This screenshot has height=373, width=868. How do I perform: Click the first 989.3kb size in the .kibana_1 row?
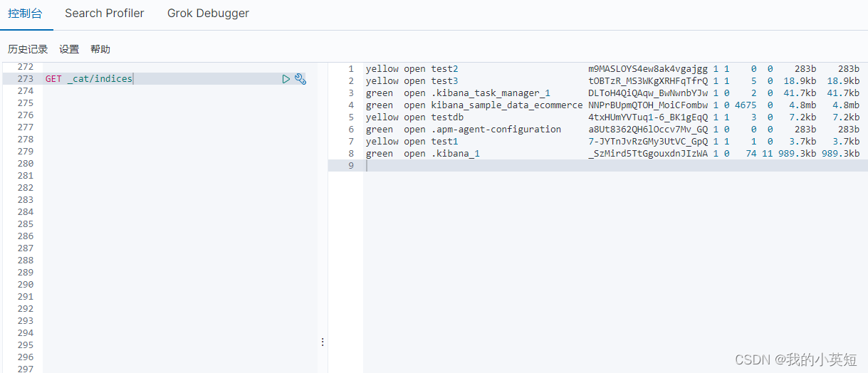(x=797, y=154)
